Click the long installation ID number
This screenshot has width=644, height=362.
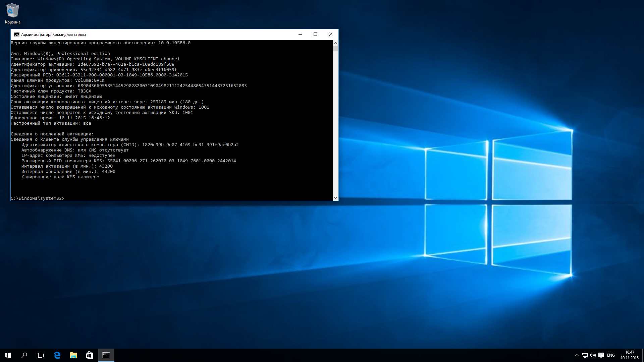[162, 86]
